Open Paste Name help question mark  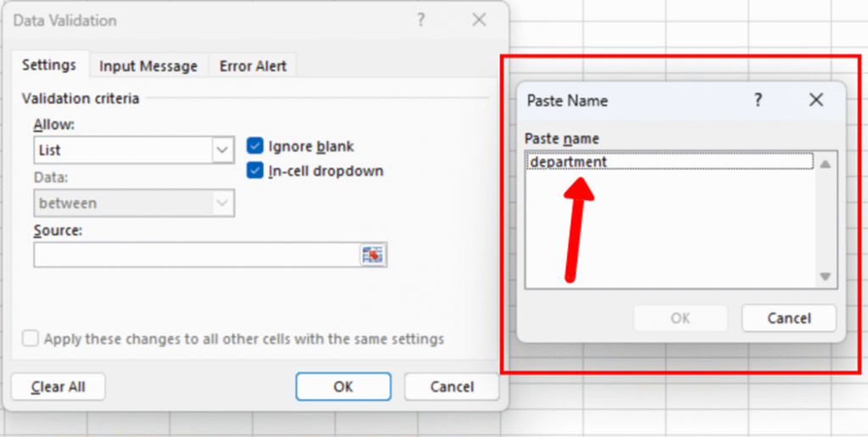point(758,100)
